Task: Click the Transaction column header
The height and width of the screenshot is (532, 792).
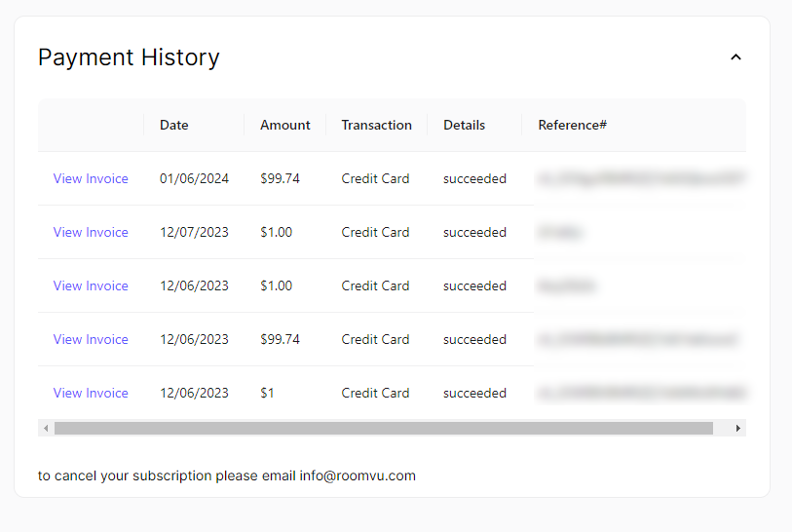Action: point(376,125)
